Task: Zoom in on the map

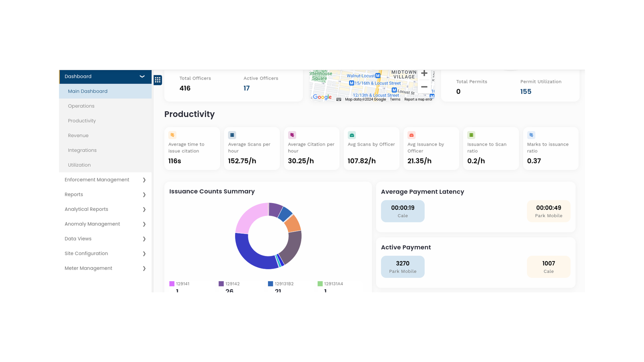Action: (x=424, y=74)
